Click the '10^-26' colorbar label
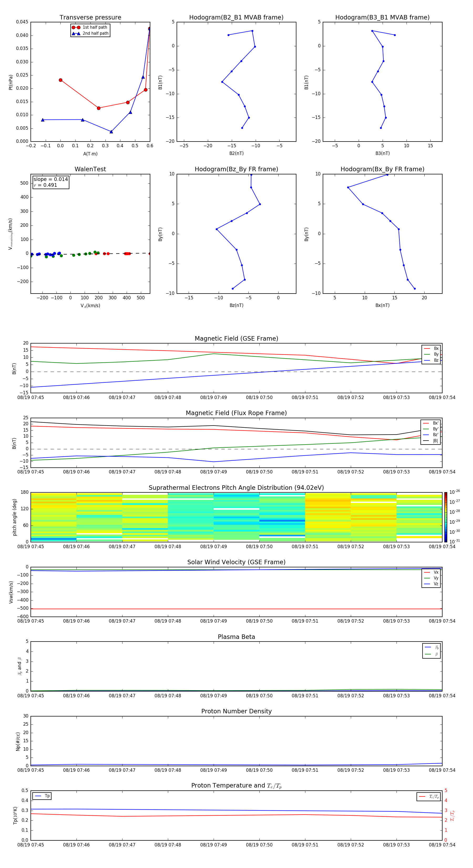 455,492
